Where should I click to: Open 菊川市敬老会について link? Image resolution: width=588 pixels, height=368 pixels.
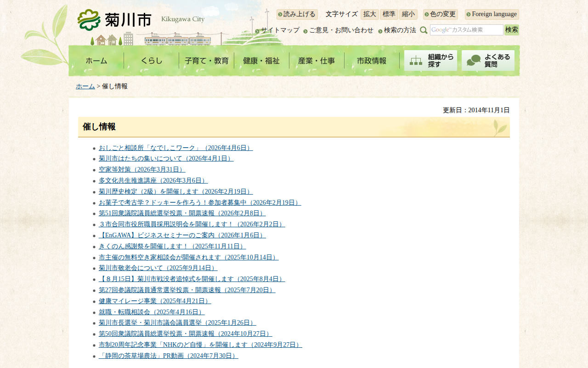[158, 268]
